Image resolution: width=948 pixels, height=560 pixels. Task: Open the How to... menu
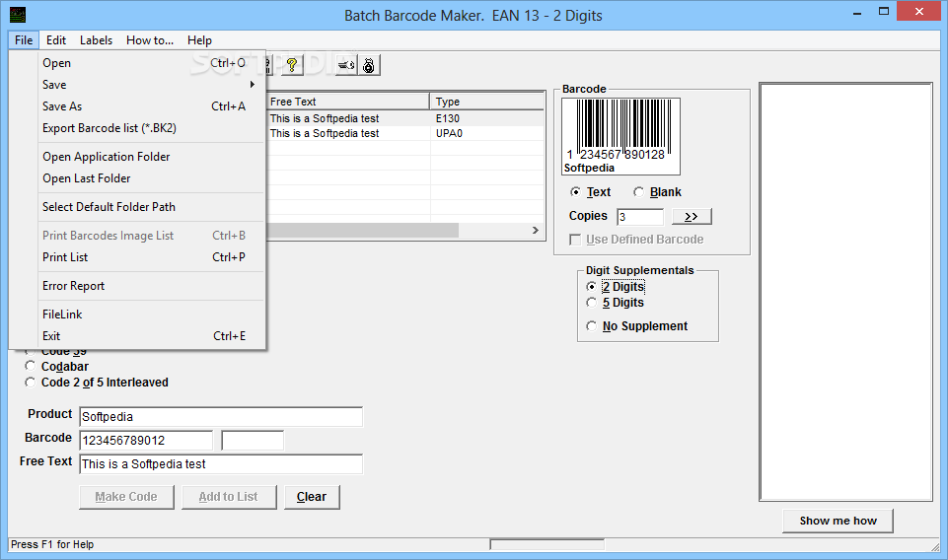point(150,39)
